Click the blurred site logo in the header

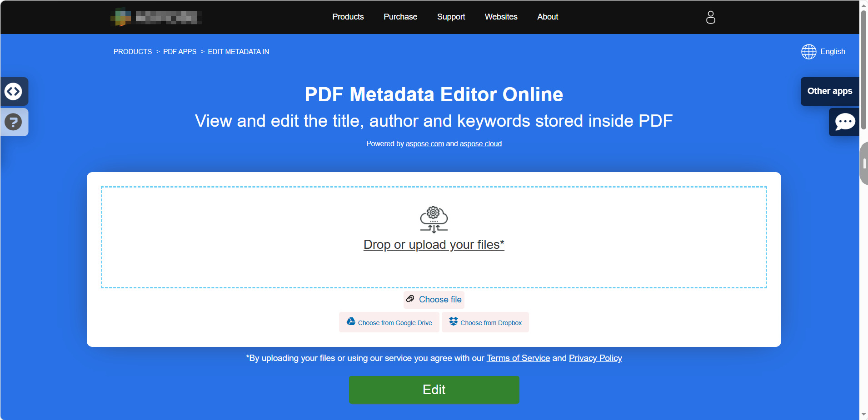(x=156, y=17)
